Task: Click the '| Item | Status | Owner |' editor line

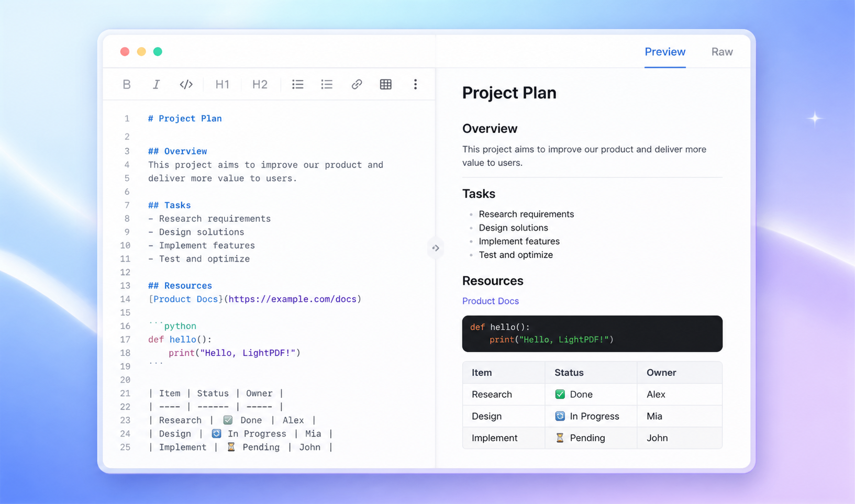Action: coord(216,394)
